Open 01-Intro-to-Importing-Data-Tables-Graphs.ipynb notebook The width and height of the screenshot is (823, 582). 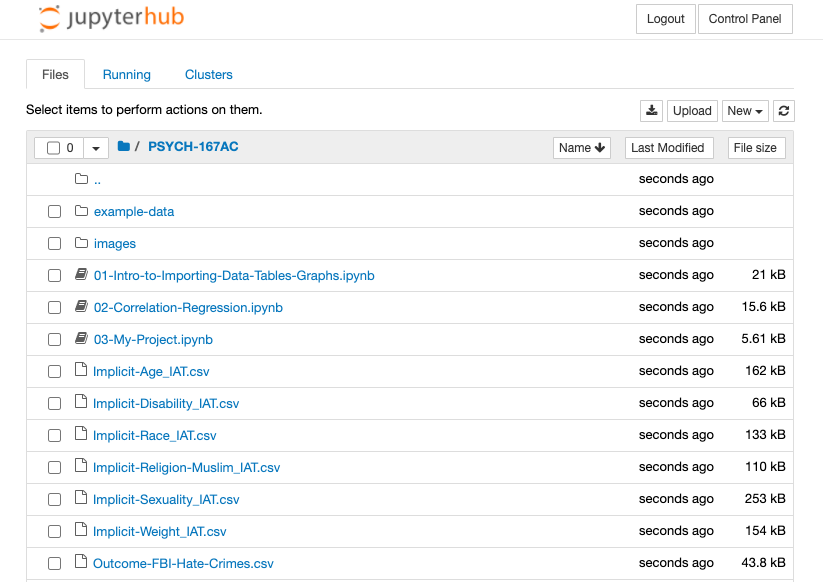coord(234,275)
